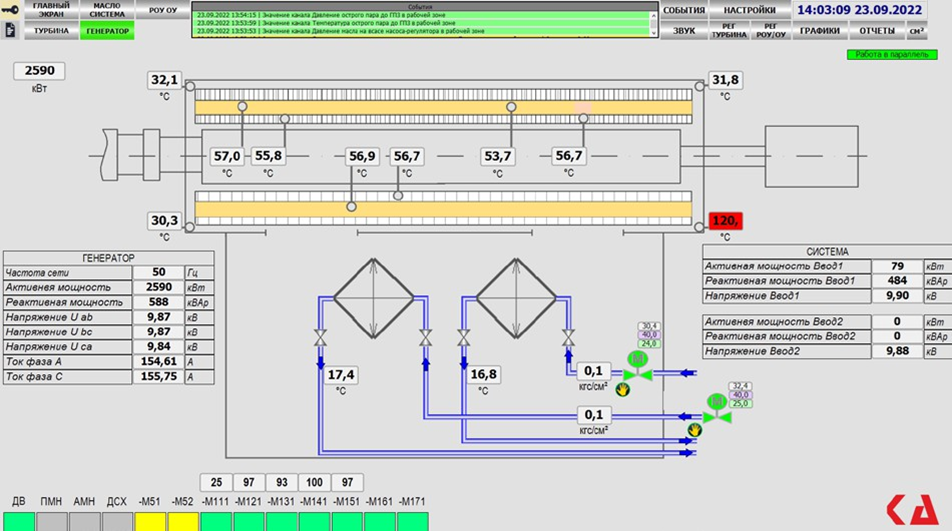Click the lower green motorized valve M
The width and height of the screenshot is (952, 531).
pos(717,410)
